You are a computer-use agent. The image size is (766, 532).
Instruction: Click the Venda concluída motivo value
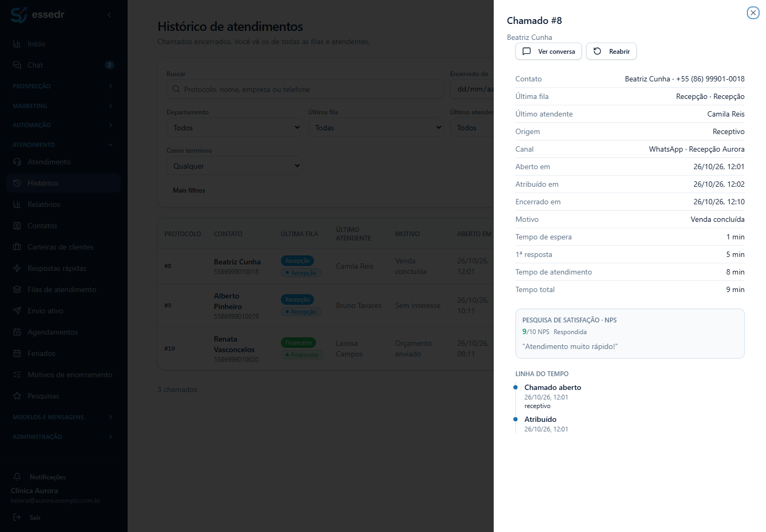(718, 219)
